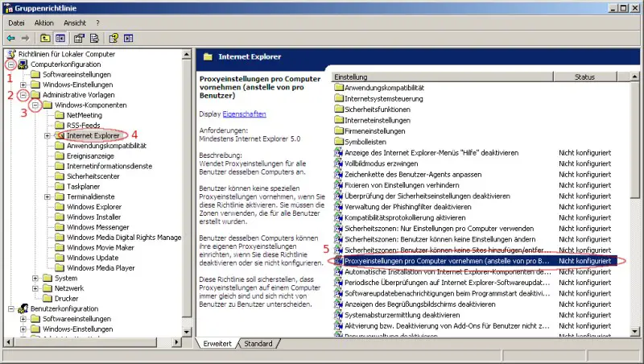Click the Back arrow toolbar icon
Viewport: 644px width, 364px height.
pyautogui.click(x=11, y=38)
